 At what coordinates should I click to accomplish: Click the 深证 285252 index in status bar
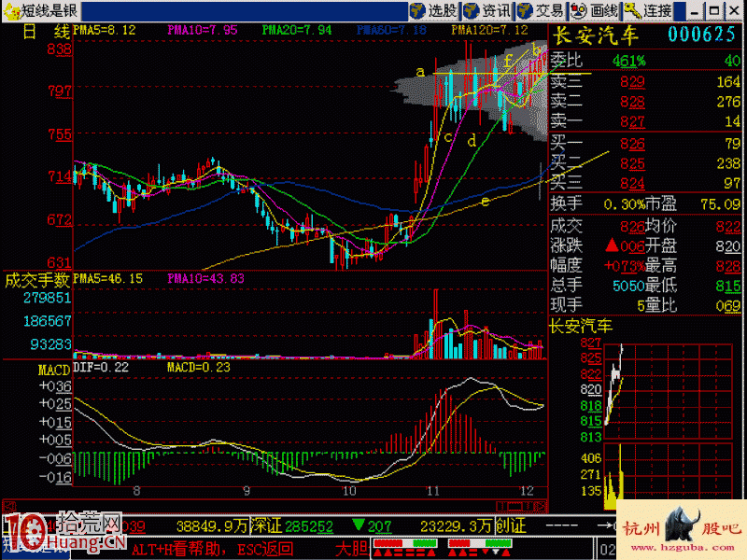(x=292, y=526)
